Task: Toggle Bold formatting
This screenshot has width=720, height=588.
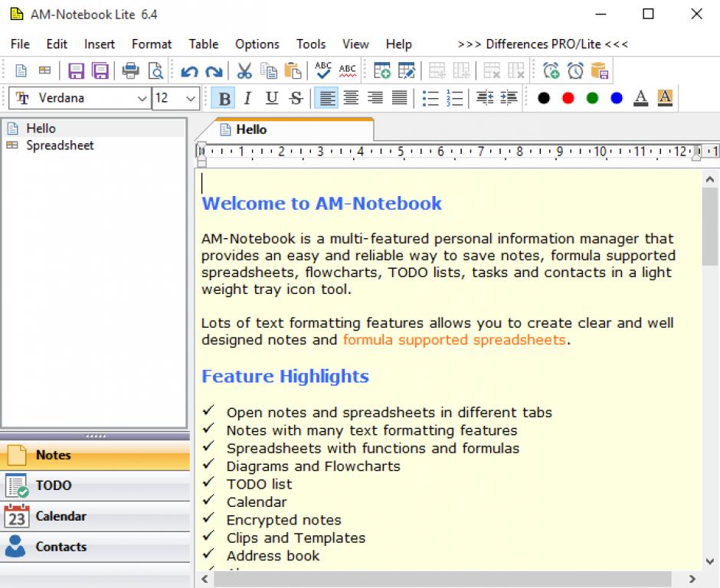Action: click(x=224, y=98)
